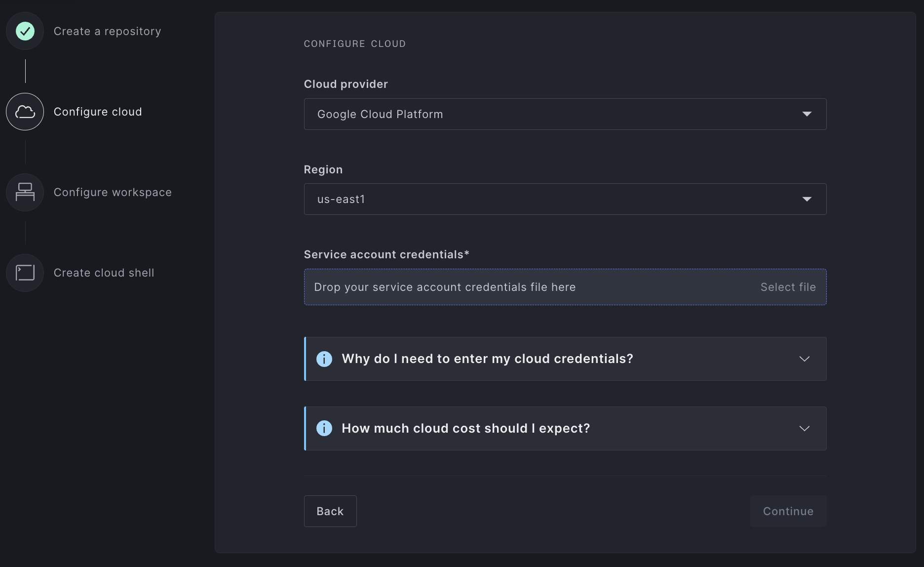924x567 pixels.
Task: Click the workspace desk icon
Action: [25, 192]
